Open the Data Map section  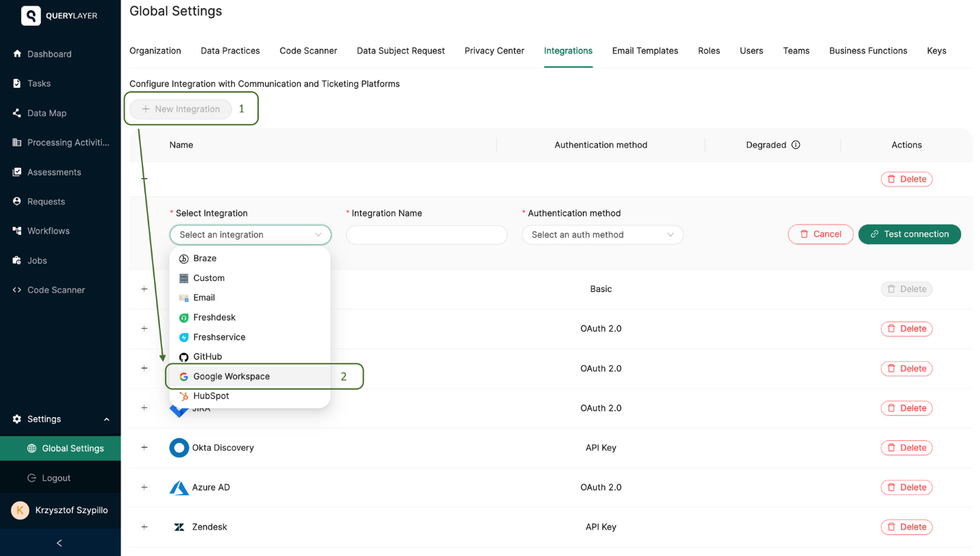pyautogui.click(x=48, y=113)
